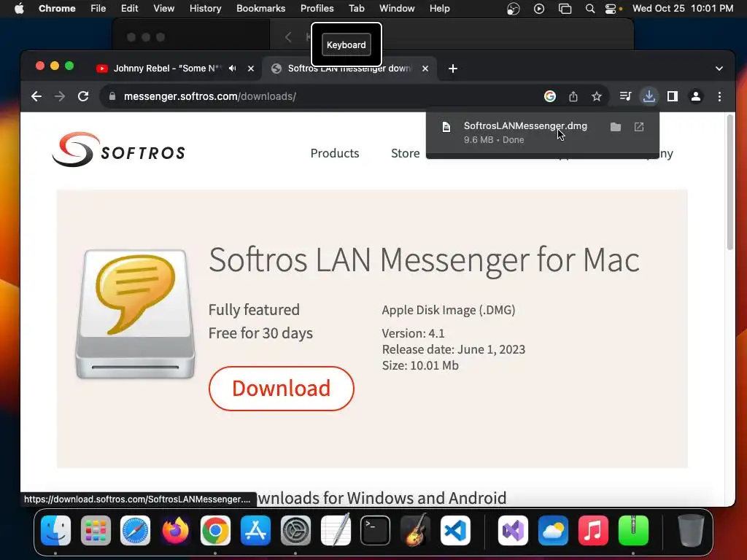Viewport: 747px width, 560px height.
Task: Open downloaded file in new tab icon
Action: click(639, 127)
